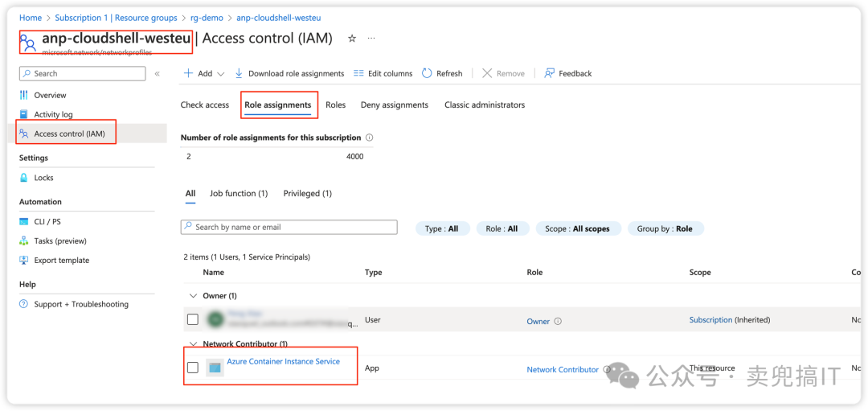
Task: Click Azure Container Instance Service app icon
Action: pyautogui.click(x=215, y=368)
